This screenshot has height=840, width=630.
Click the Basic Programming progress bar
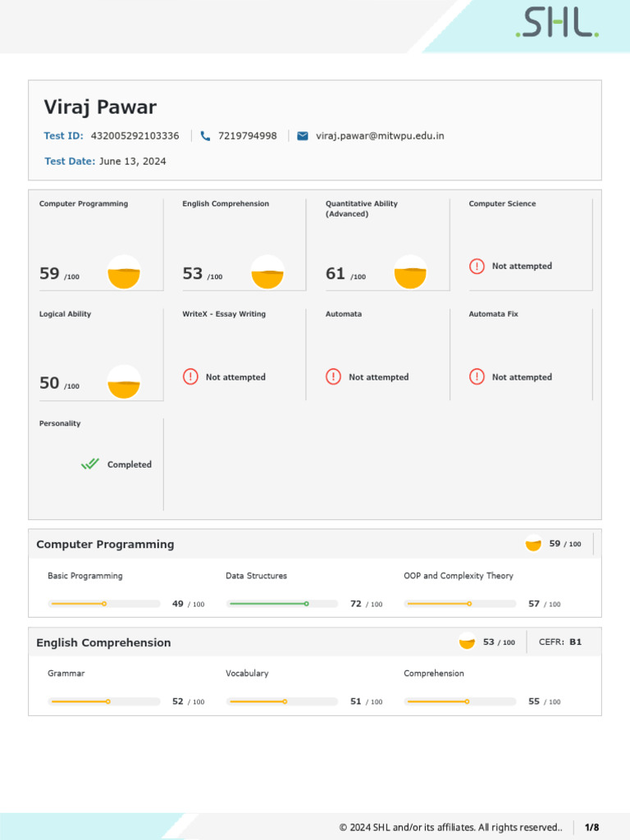(x=104, y=604)
